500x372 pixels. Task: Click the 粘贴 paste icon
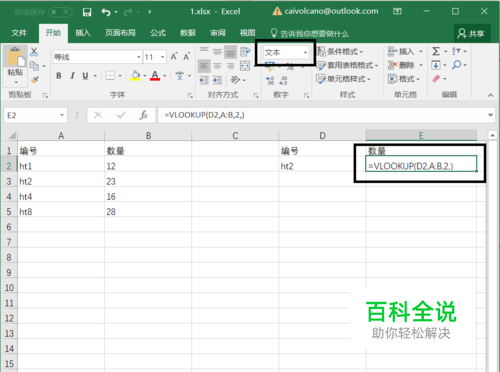[15, 57]
